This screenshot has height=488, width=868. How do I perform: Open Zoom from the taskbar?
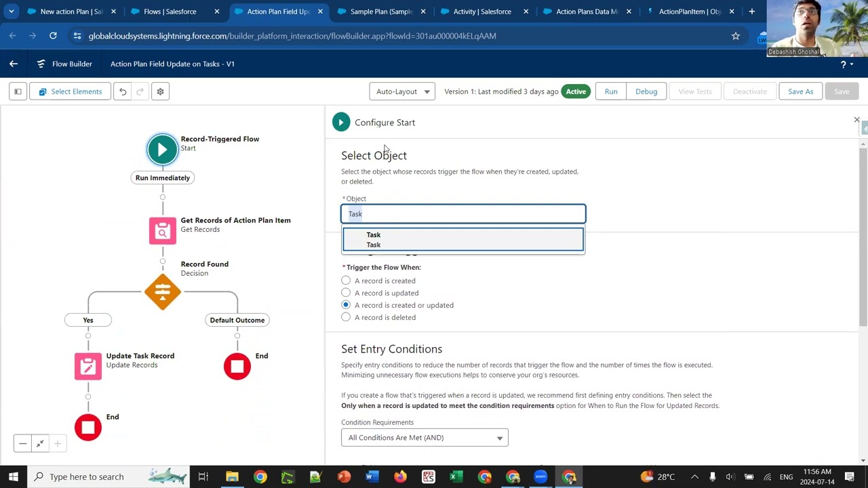[x=540, y=476]
